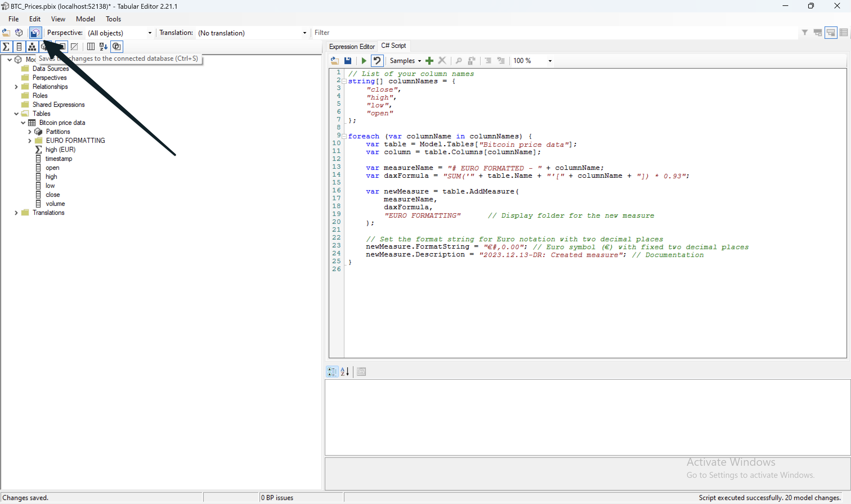Open the script search with the magnifier icon
The image size is (851, 504).
(458, 60)
